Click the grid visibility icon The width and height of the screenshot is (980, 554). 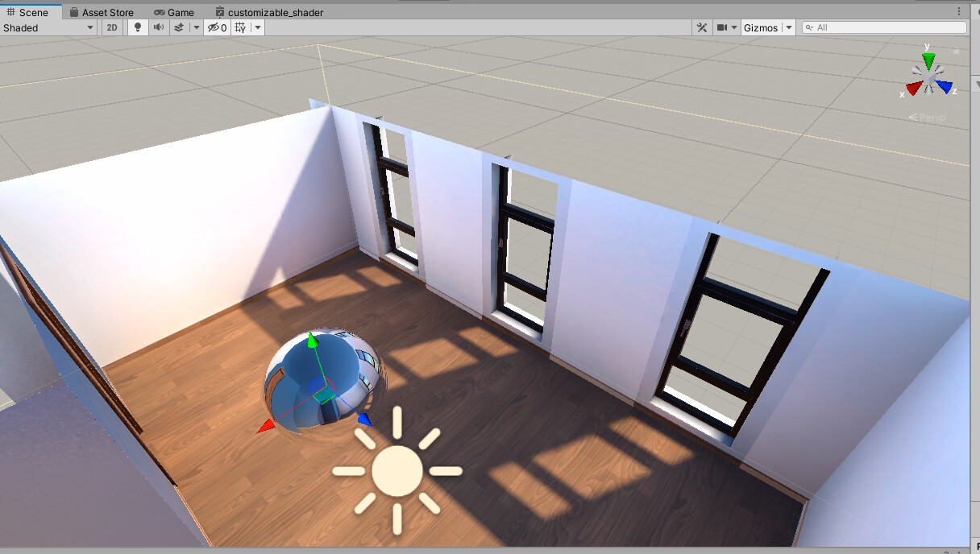[x=239, y=27]
